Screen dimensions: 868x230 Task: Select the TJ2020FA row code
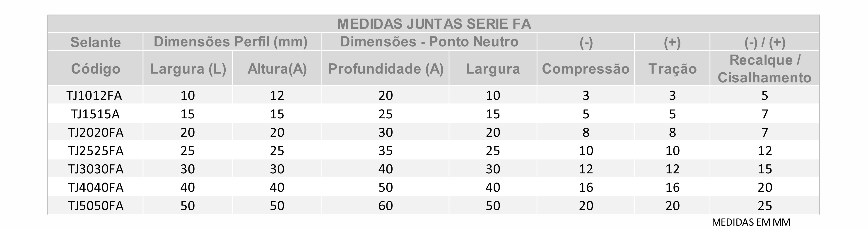(x=96, y=132)
